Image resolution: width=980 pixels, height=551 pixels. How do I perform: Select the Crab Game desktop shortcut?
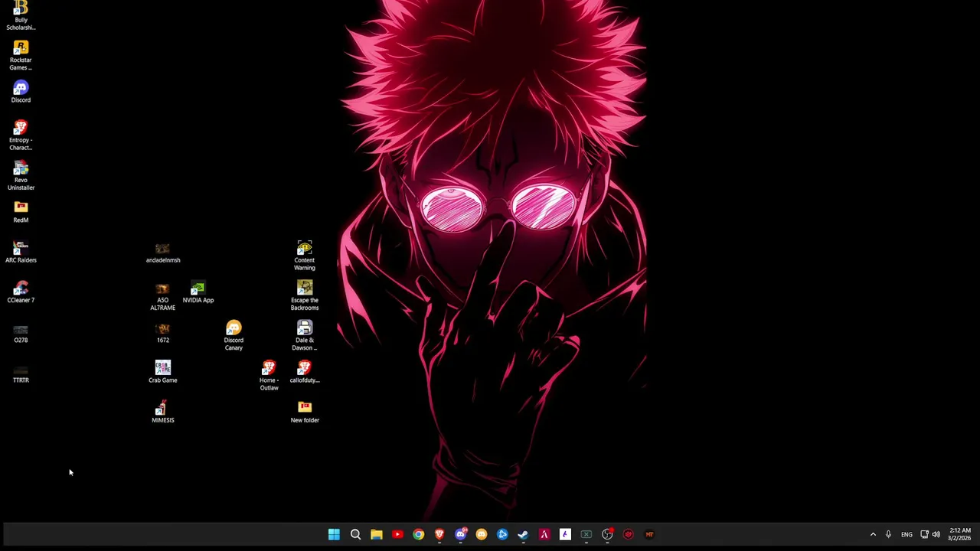pyautogui.click(x=162, y=372)
